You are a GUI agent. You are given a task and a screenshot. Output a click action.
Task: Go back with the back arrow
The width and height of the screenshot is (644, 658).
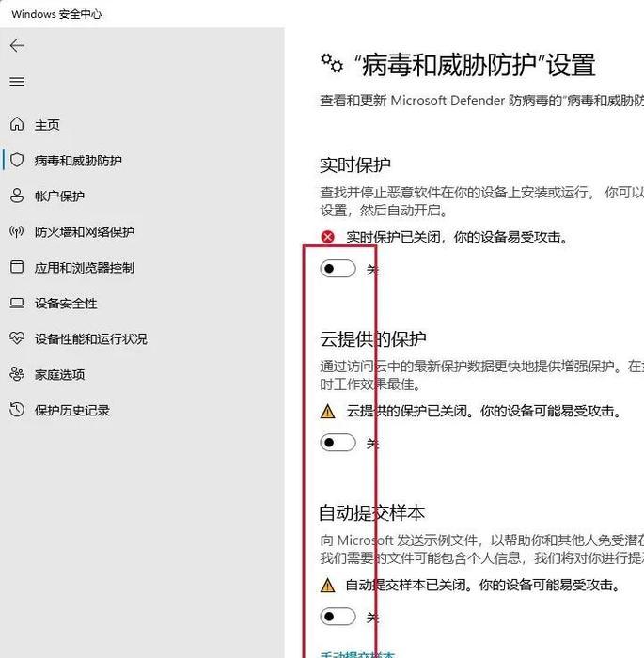click(17, 45)
